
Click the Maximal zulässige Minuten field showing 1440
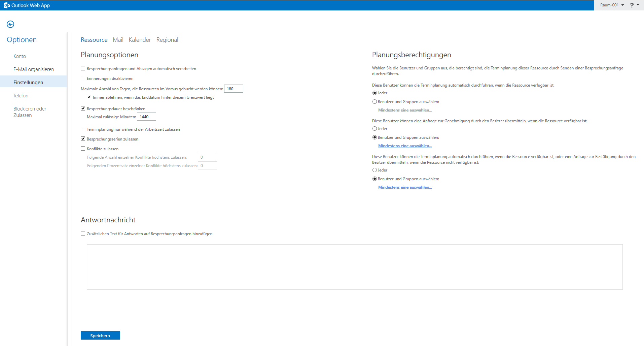point(146,117)
